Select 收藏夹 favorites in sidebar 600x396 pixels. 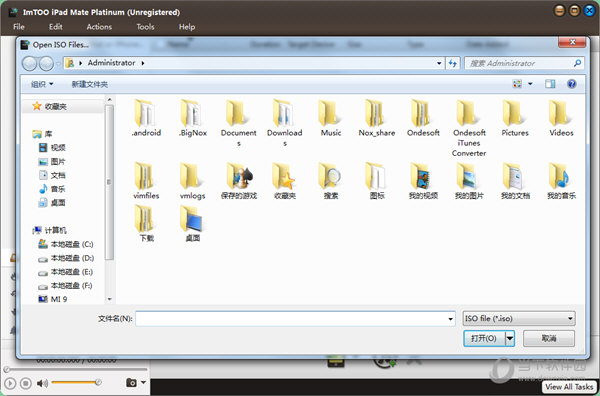pos(50,106)
